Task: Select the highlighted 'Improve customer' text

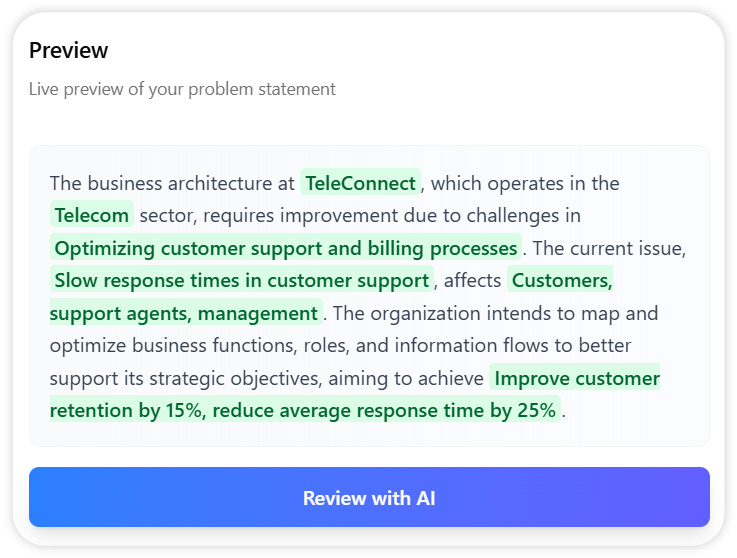Action: (577, 379)
